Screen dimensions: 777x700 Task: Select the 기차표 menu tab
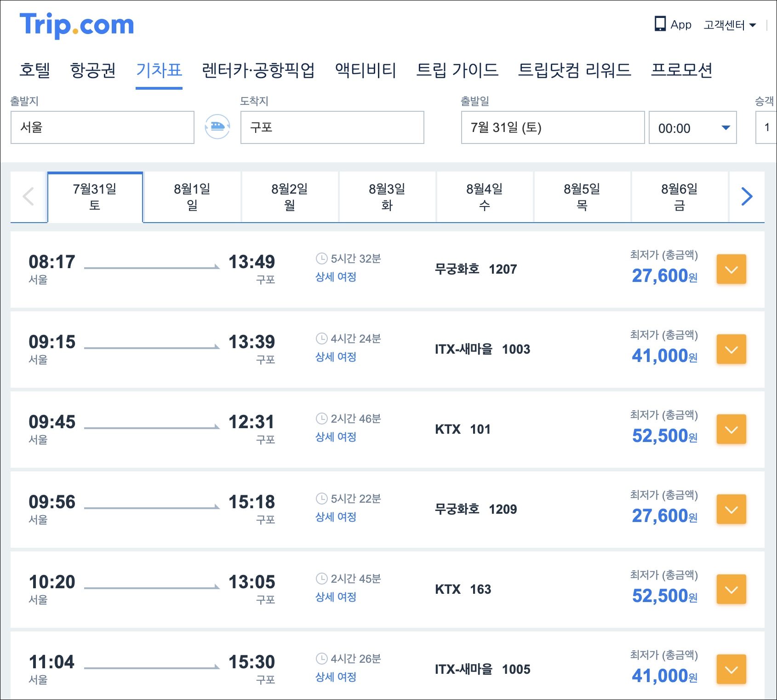159,70
